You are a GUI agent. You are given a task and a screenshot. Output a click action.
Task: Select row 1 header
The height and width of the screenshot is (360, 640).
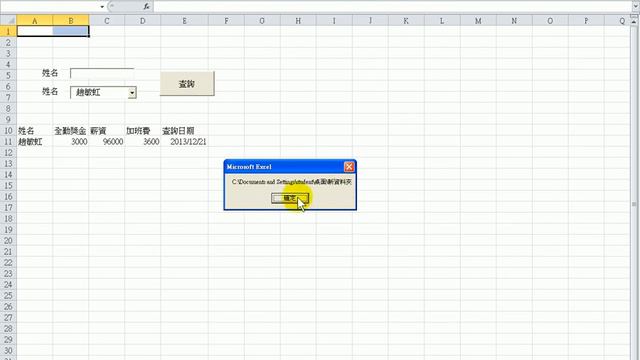coord(8,31)
